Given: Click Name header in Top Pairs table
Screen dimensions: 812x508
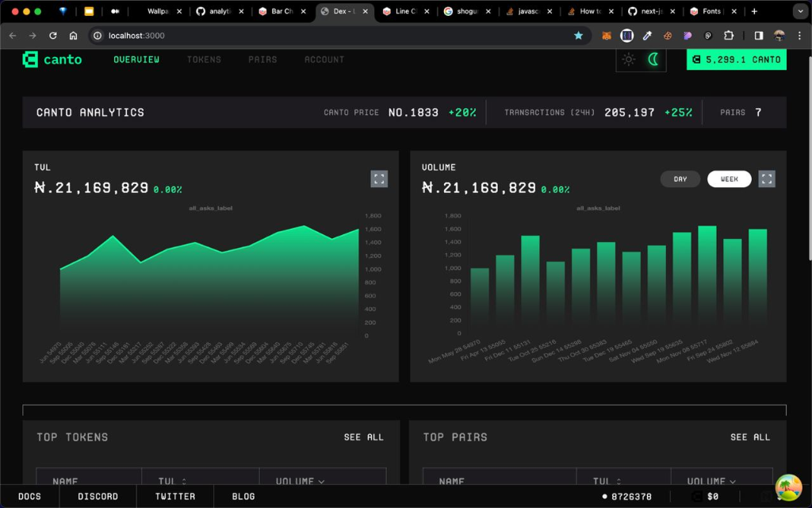Looking at the screenshot, I should (451, 481).
